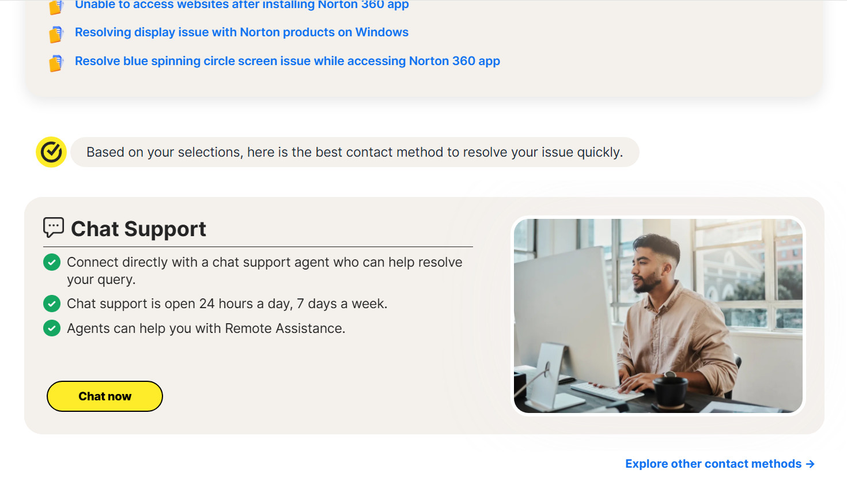The width and height of the screenshot is (847, 504).
Task: Click the support agent photo at computer
Action: 657,316
